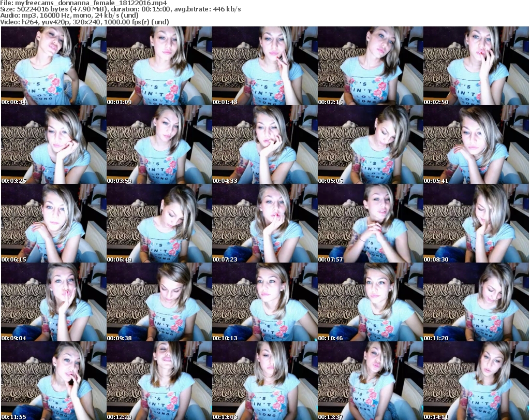
Task: Click the 00:11:20 frame
Action: pos(476,302)
